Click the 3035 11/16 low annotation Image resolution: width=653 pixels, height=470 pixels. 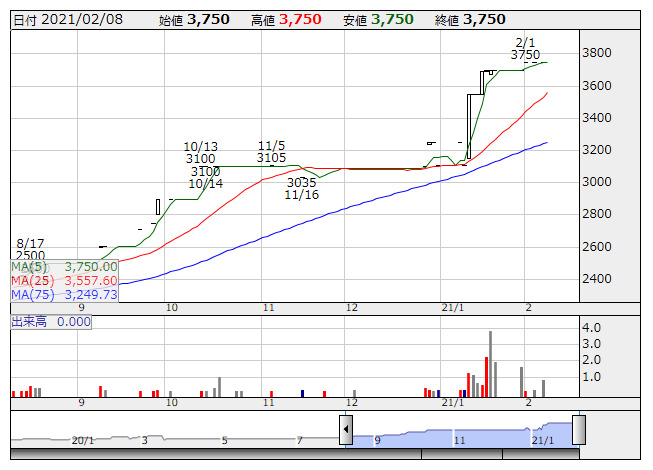tap(301, 188)
